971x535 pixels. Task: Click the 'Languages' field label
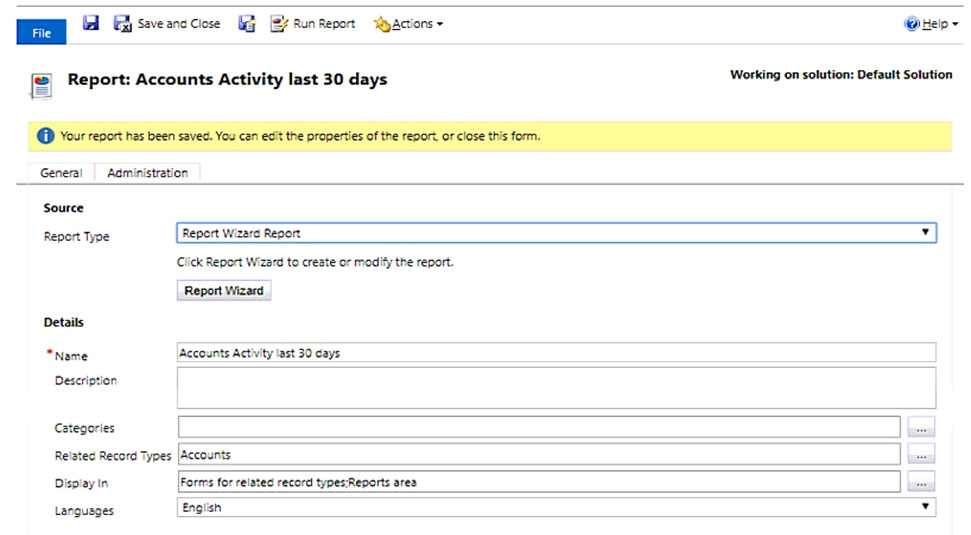tap(84, 511)
